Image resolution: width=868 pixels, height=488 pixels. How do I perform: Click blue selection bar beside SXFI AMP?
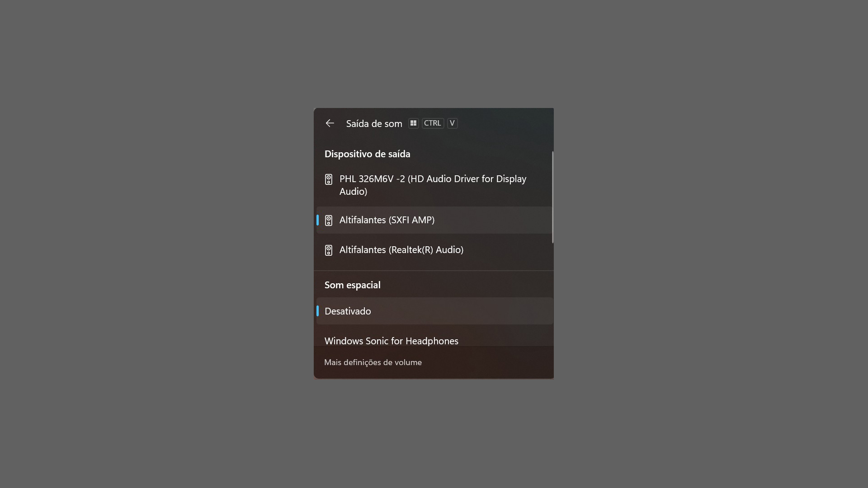coord(317,221)
